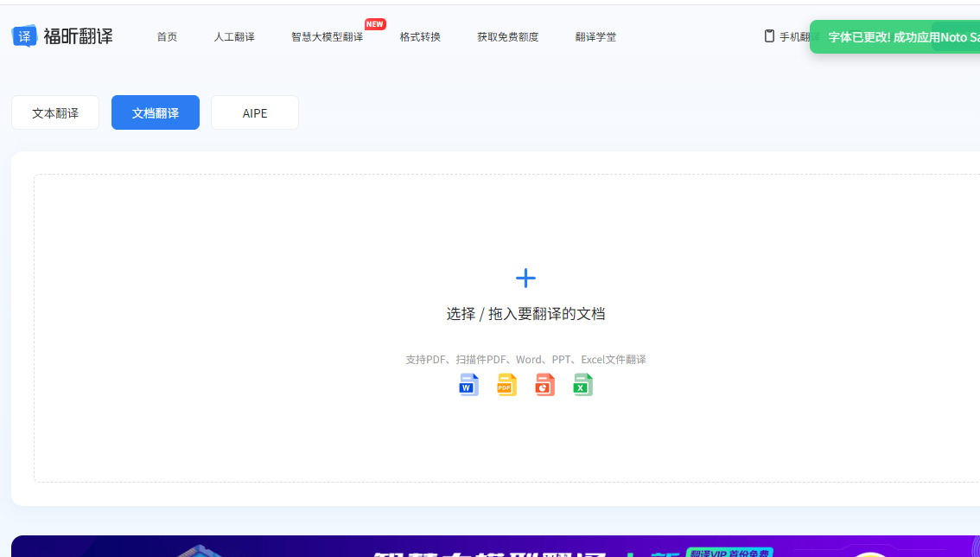This screenshot has width=980, height=557.
Task: Click the 手机翻译 phone icon
Action: [x=768, y=35]
